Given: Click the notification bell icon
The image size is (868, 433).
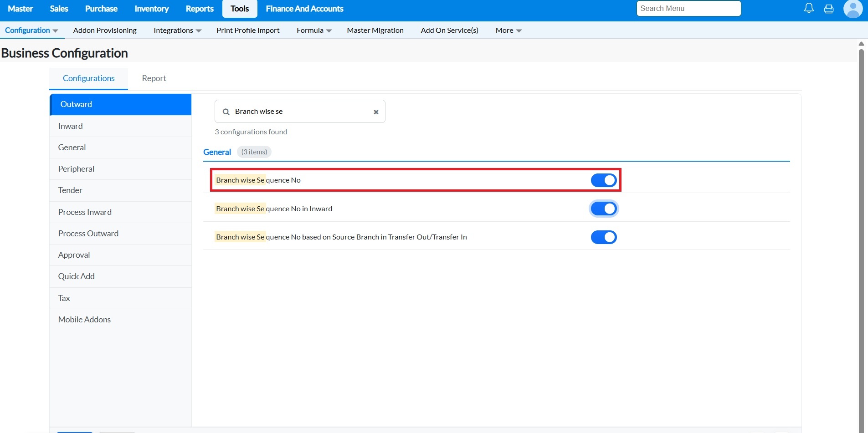Looking at the screenshot, I should click(809, 8).
